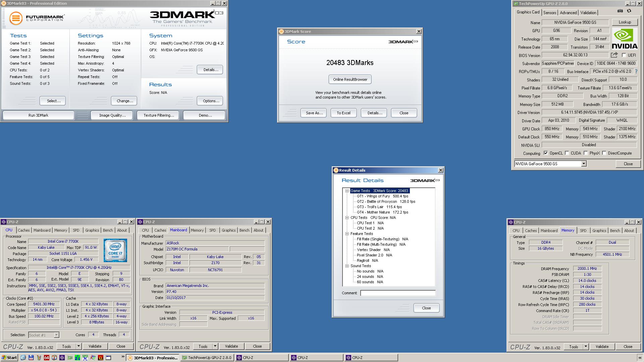644x362 pixels.
Task: Select GT4 - Mother Nature result row
Action: coord(382,212)
